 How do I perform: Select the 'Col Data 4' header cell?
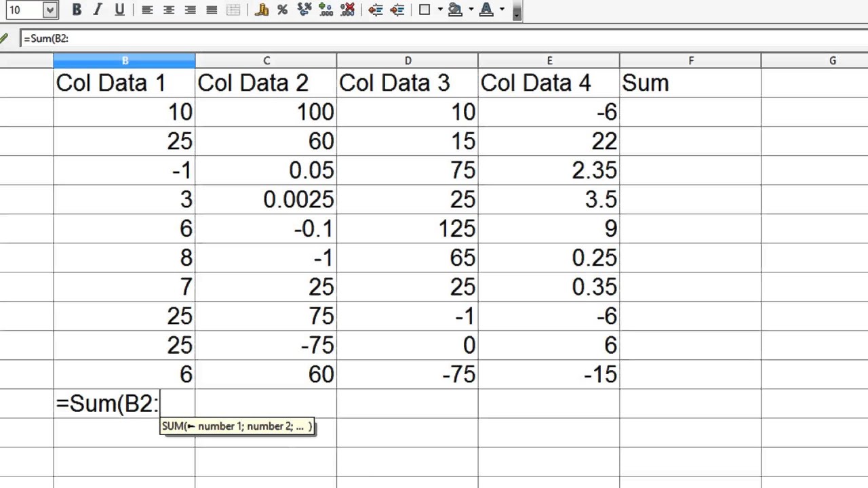click(x=549, y=83)
